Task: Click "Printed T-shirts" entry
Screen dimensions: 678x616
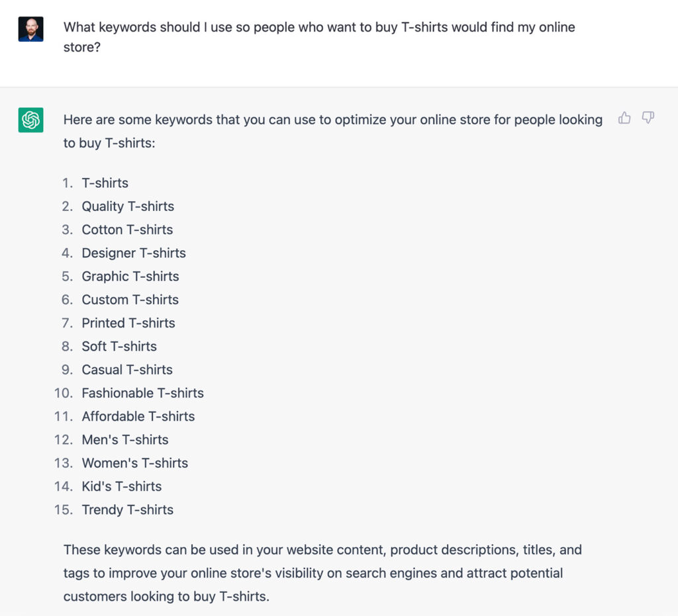Action: tap(128, 323)
